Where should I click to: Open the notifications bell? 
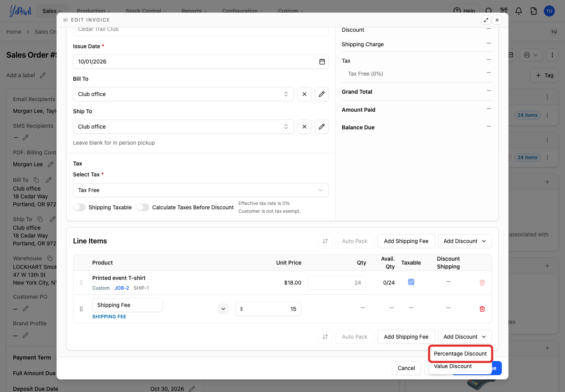pyautogui.click(x=519, y=11)
